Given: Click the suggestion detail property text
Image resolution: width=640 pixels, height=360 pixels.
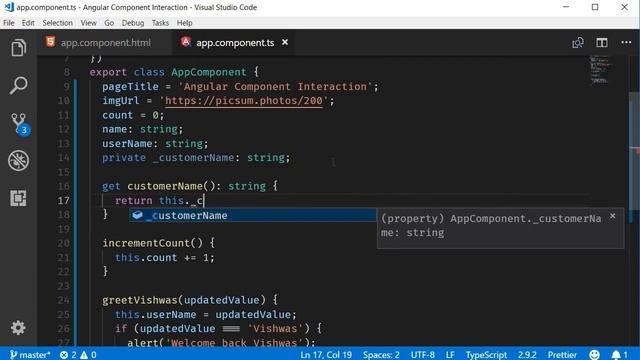Looking at the screenshot, I should (491, 225).
